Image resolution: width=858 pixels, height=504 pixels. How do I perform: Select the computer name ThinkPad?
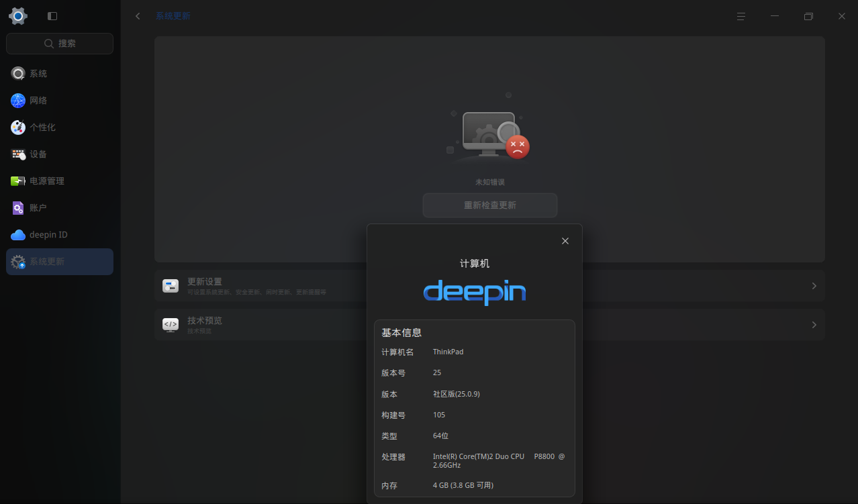click(448, 352)
